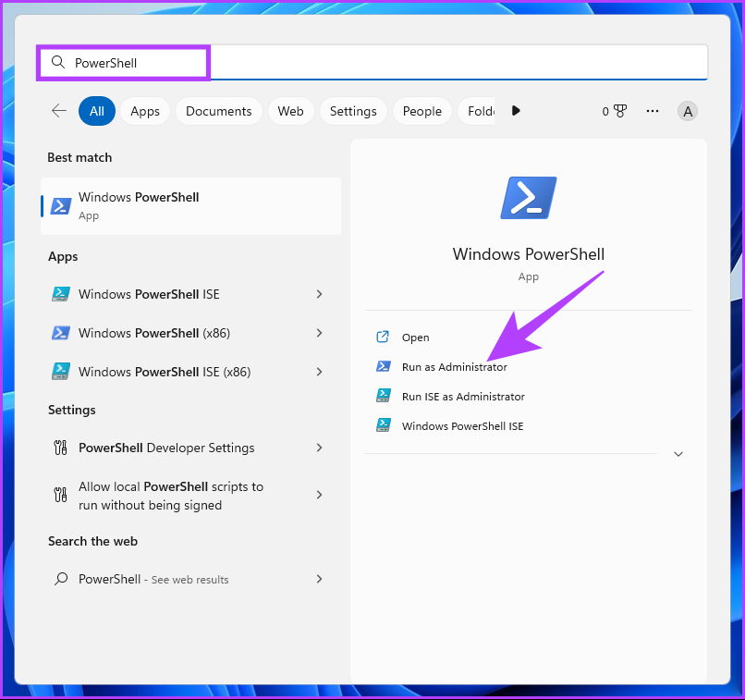
Task: Select Run as Administrator
Action: tap(454, 367)
